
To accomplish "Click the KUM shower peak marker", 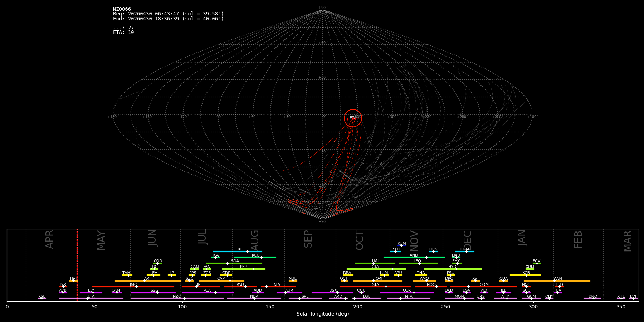I will (x=402, y=245).
